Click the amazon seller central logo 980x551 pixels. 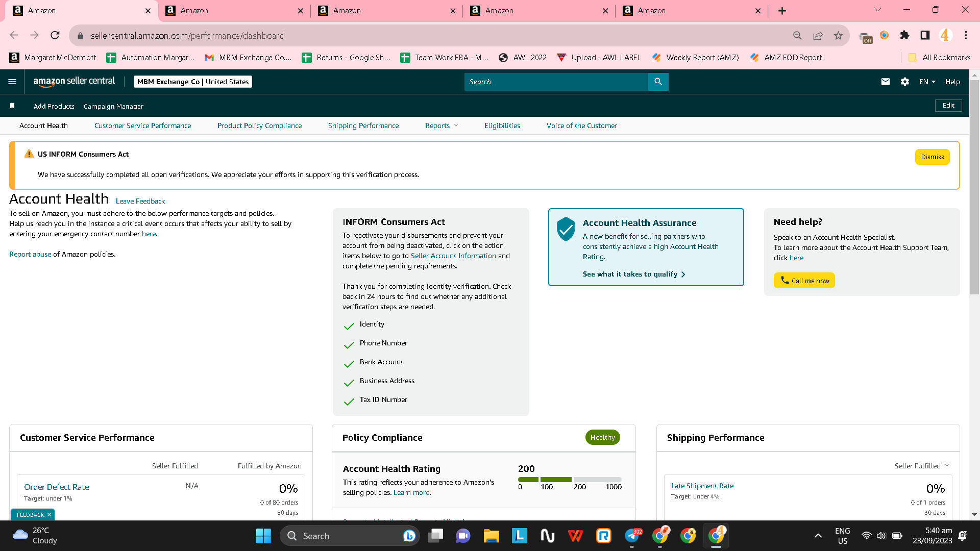pos(74,82)
